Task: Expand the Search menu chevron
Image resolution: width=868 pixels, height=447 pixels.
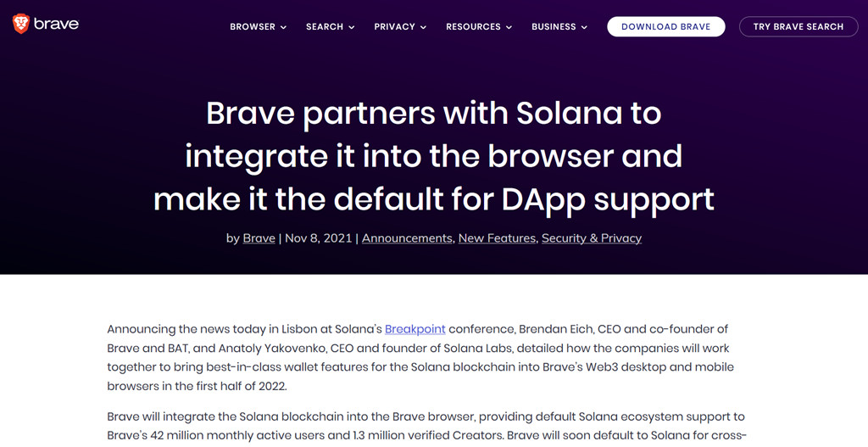Action: coord(352,27)
